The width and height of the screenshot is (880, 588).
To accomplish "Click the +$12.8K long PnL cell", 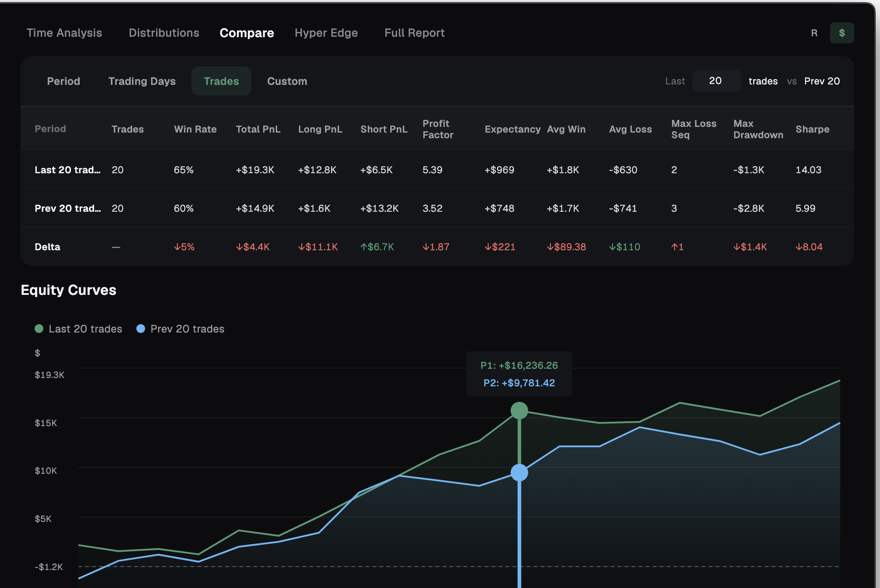I will (317, 170).
